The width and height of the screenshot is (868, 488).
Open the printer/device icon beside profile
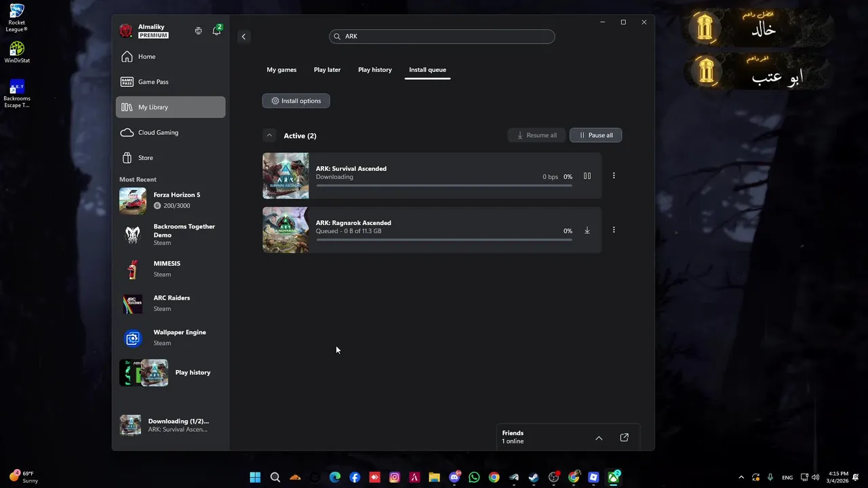tap(198, 30)
